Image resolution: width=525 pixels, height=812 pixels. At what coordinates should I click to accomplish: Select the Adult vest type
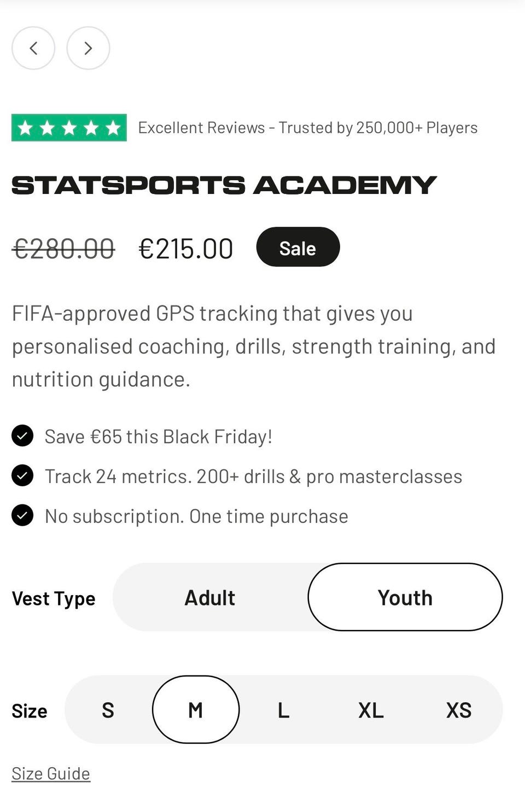[x=210, y=597]
